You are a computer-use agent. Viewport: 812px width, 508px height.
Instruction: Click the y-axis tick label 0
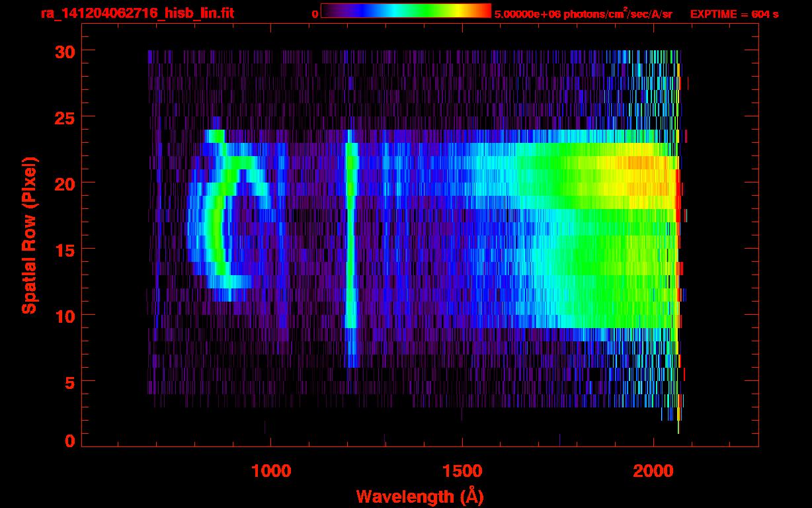tap(69, 441)
